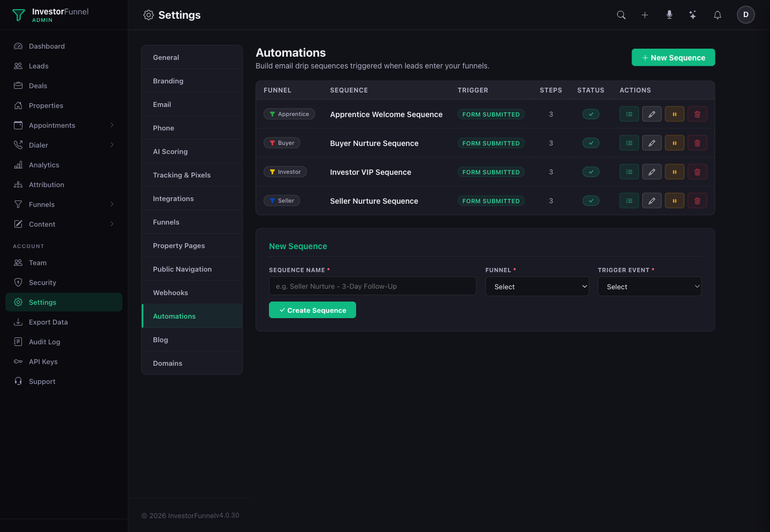Edit the Buyer Nurture Sequence
The width and height of the screenshot is (770, 532).
coord(652,143)
